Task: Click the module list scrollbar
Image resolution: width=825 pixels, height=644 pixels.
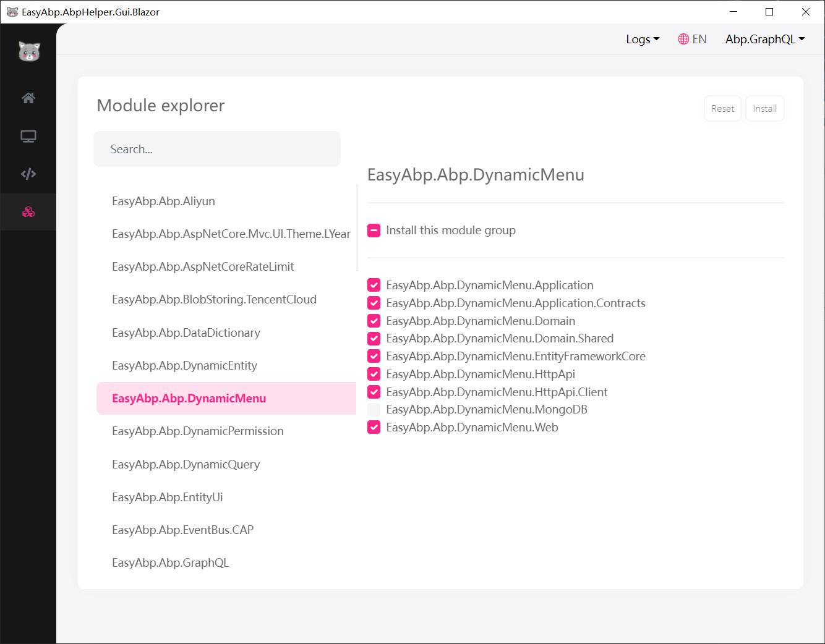Action: (357, 227)
